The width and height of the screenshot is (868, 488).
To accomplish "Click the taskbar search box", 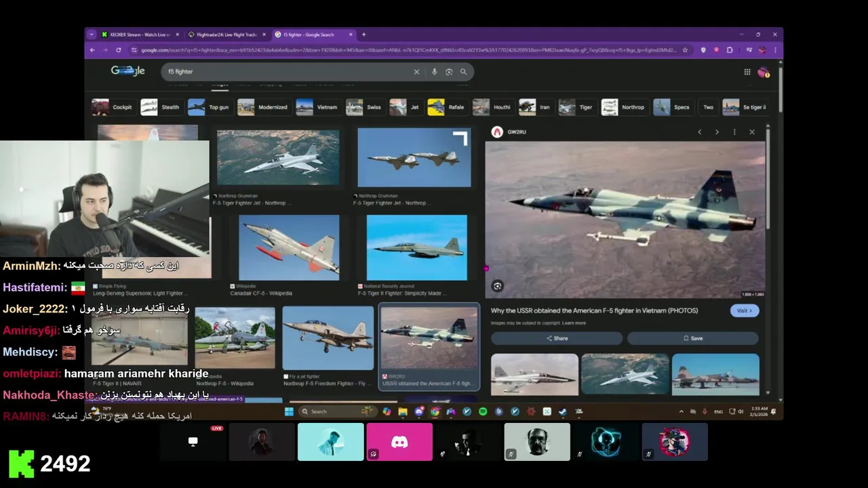I will point(338,411).
